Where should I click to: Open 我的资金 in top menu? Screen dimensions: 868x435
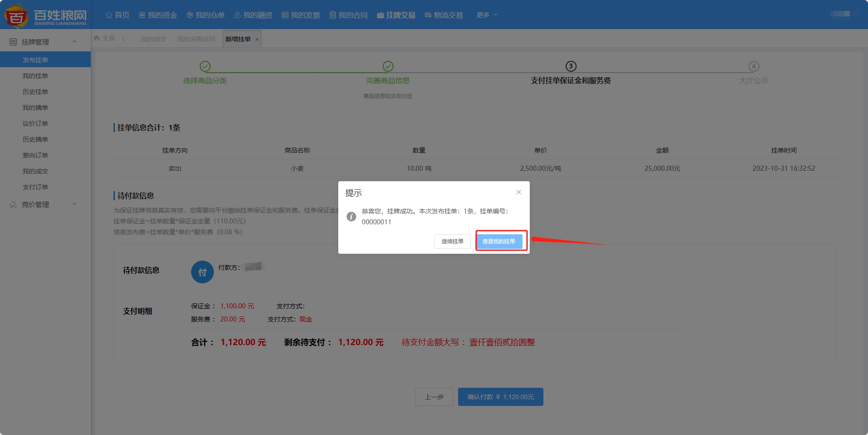click(x=158, y=15)
